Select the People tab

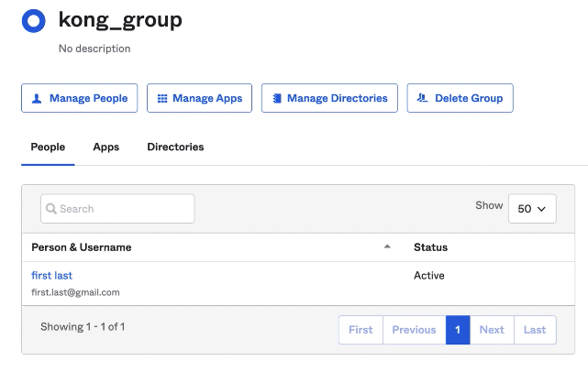(48, 147)
